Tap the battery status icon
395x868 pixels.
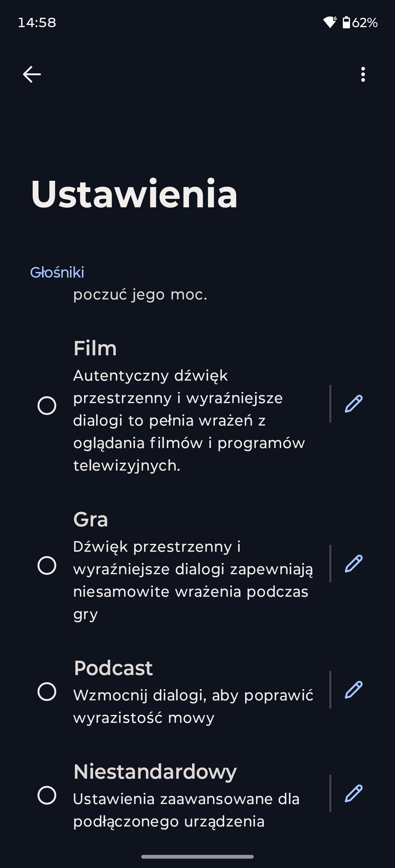point(346,22)
